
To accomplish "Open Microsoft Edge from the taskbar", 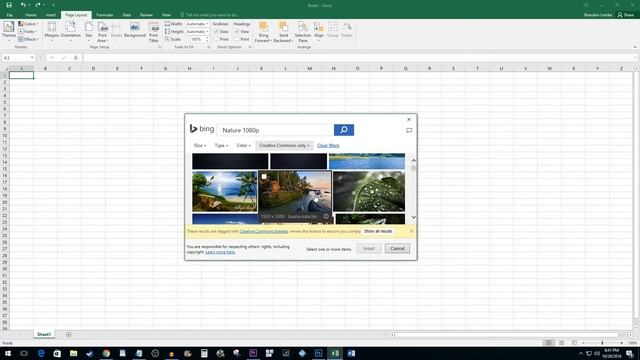I will coord(41,353).
